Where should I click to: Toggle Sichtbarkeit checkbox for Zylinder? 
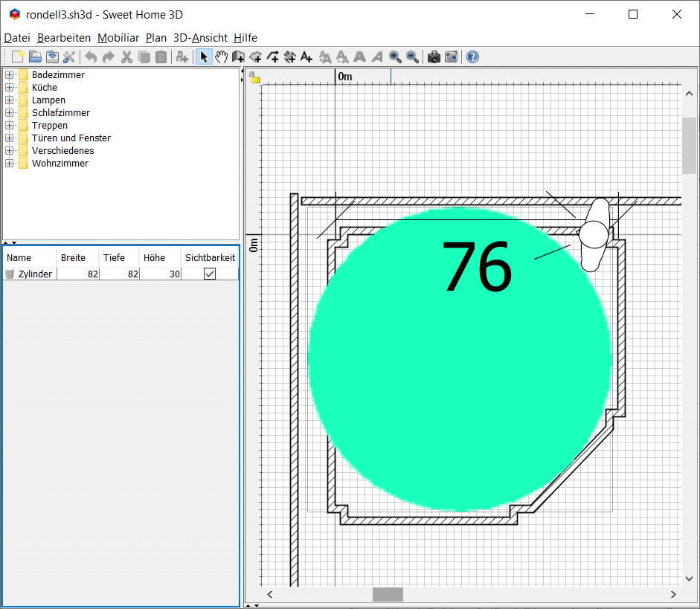click(x=210, y=274)
